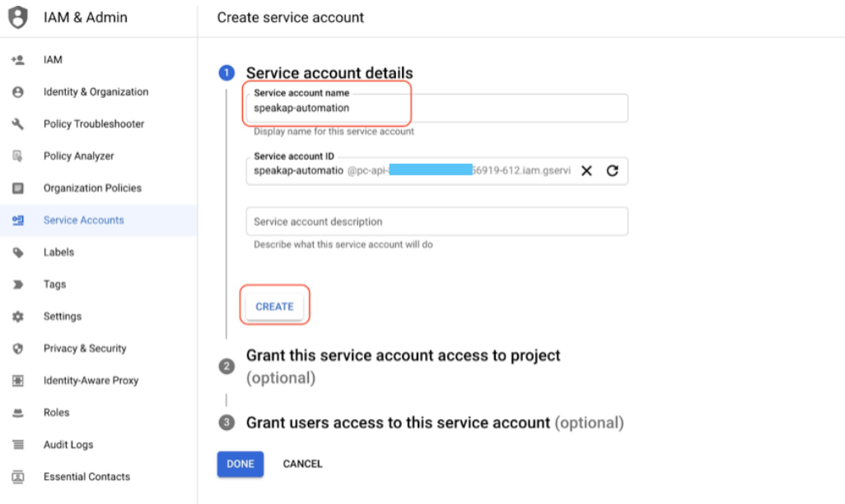Viewport: 845px width, 504px height.
Task: Click the Roles hat icon
Action: pyautogui.click(x=18, y=413)
